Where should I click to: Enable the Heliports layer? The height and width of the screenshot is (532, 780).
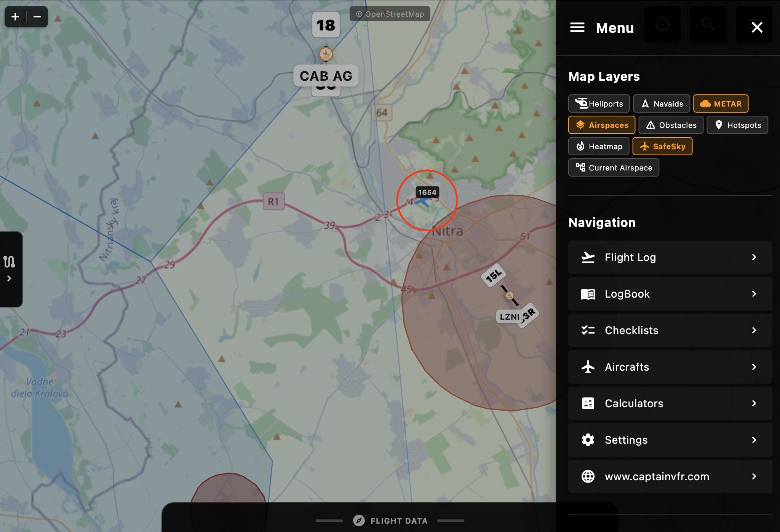pyautogui.click(x=599, y=104)
